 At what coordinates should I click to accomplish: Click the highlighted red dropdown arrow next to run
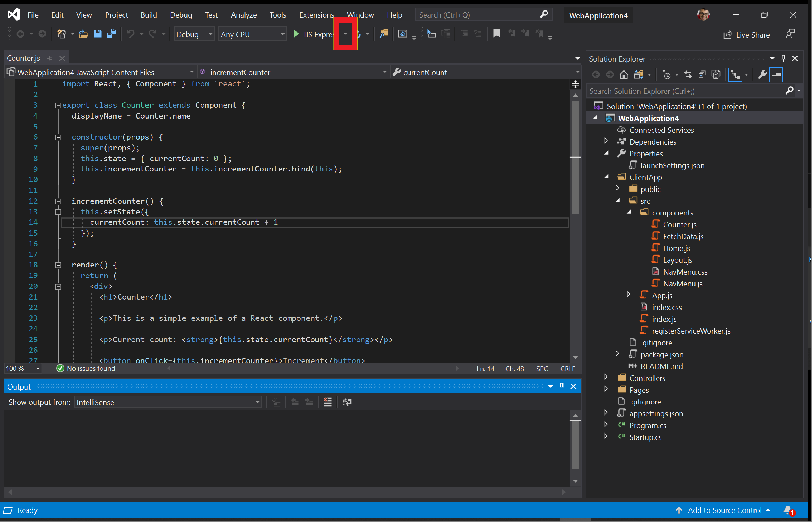[344, 34]
